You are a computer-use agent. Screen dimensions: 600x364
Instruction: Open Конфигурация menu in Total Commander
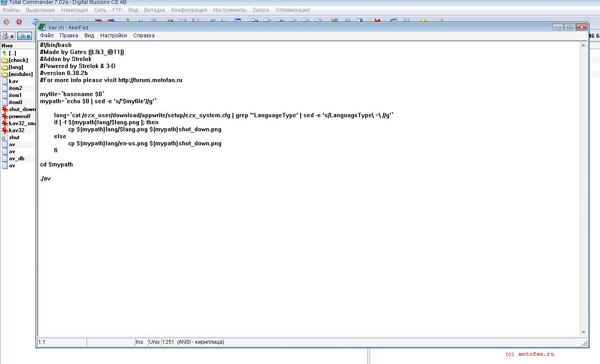point(189,10)
